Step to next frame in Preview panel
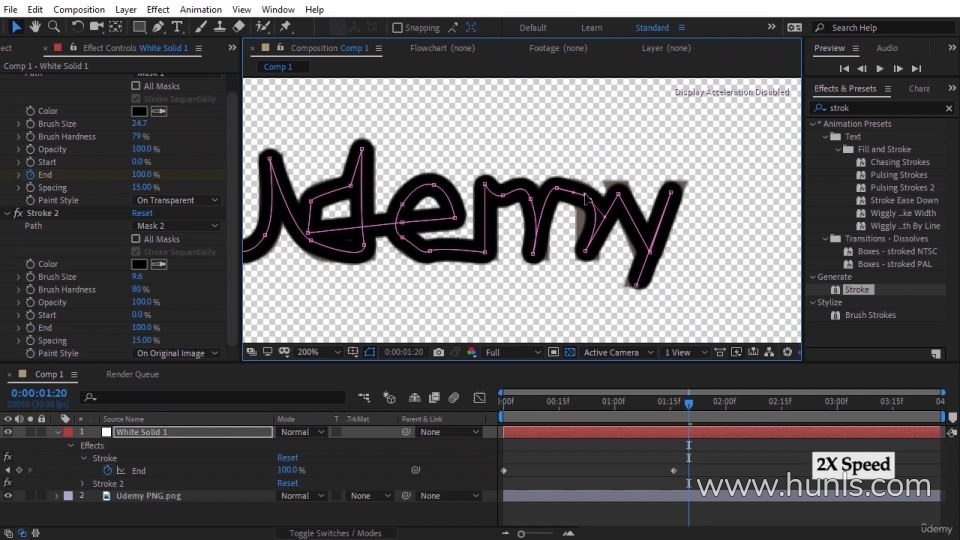960x540 pixels. [x=898, y=69]
